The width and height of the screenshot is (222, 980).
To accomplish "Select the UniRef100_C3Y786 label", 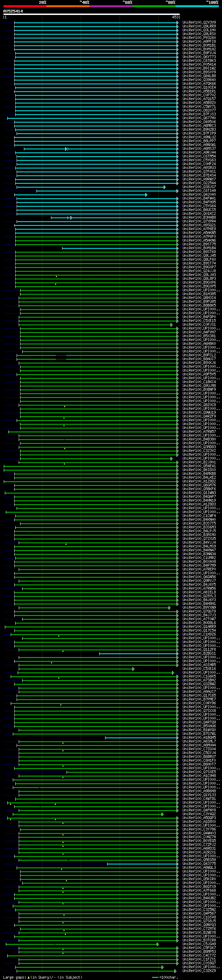I will [x=199, y=830].
